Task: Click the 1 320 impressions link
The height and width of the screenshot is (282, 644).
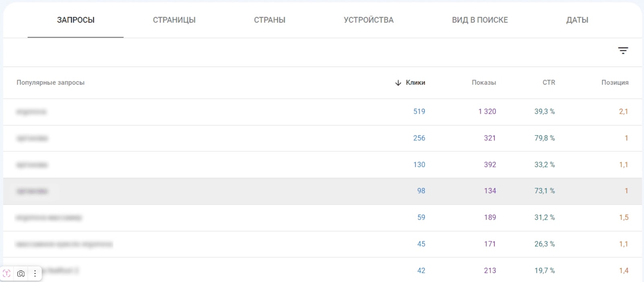Action: 487,112
